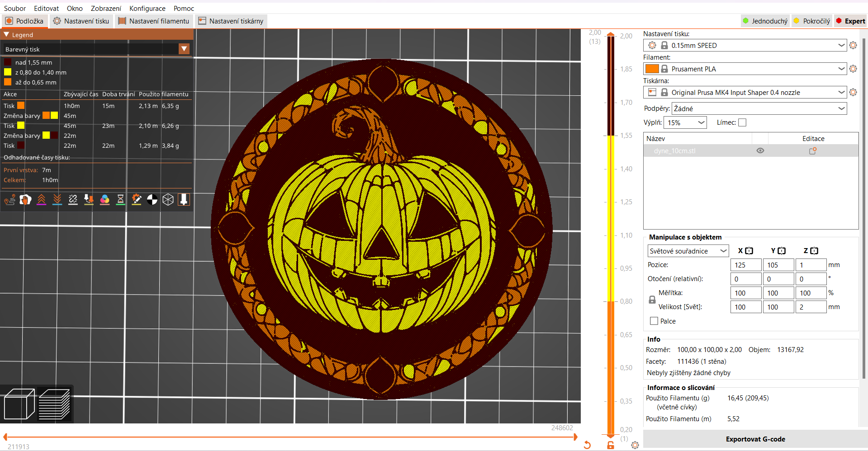Switch to 3D editor cube view
Image resolution: width=868 pixels, height=451 pixels.
pyautogui.click(x=19, y=404)
